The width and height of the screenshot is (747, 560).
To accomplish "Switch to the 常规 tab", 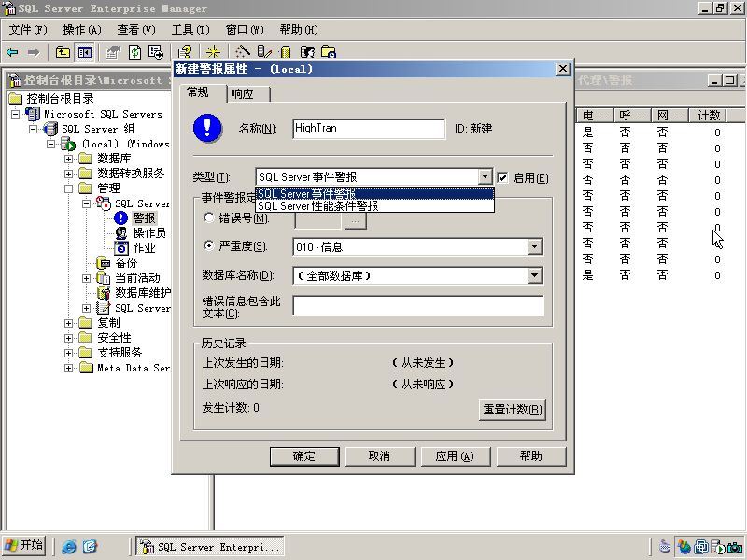I will [203, 92].
